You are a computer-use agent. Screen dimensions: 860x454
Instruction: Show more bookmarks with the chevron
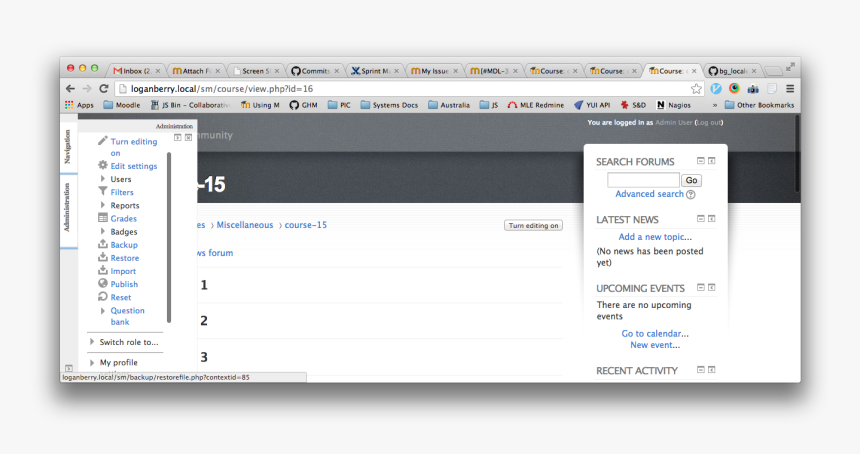[715, 105]
